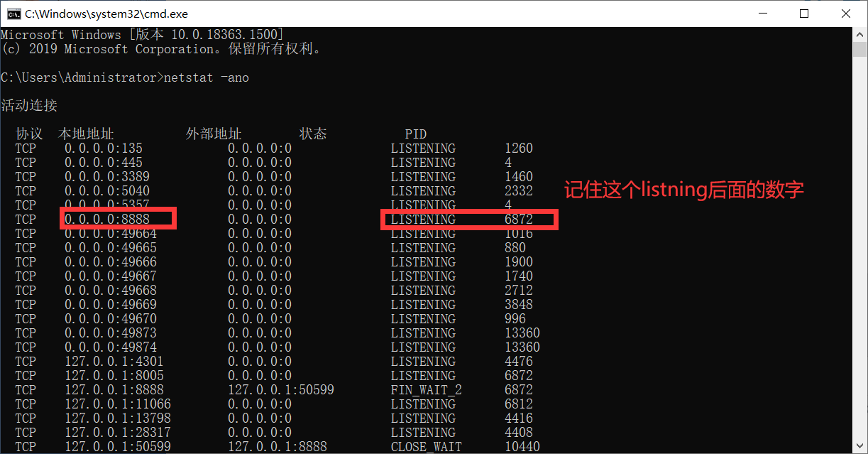Maximize the cmd.exe window
868x454 pixels.
(x=803, y=13)
